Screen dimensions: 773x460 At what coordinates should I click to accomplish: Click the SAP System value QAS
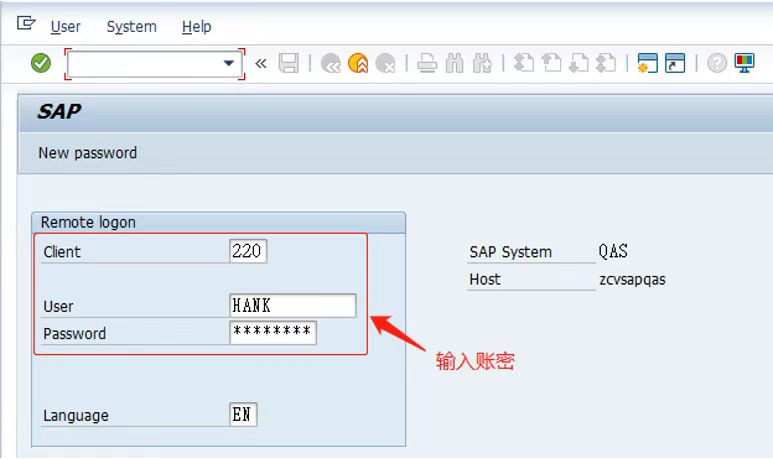tap(613, 251)
